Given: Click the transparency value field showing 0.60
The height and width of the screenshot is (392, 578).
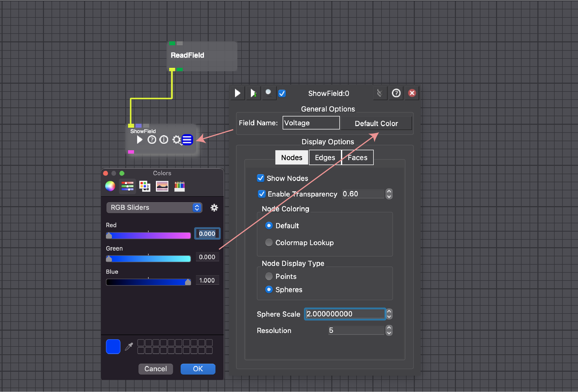Looking at the screenshot, I should pos(363,194).
